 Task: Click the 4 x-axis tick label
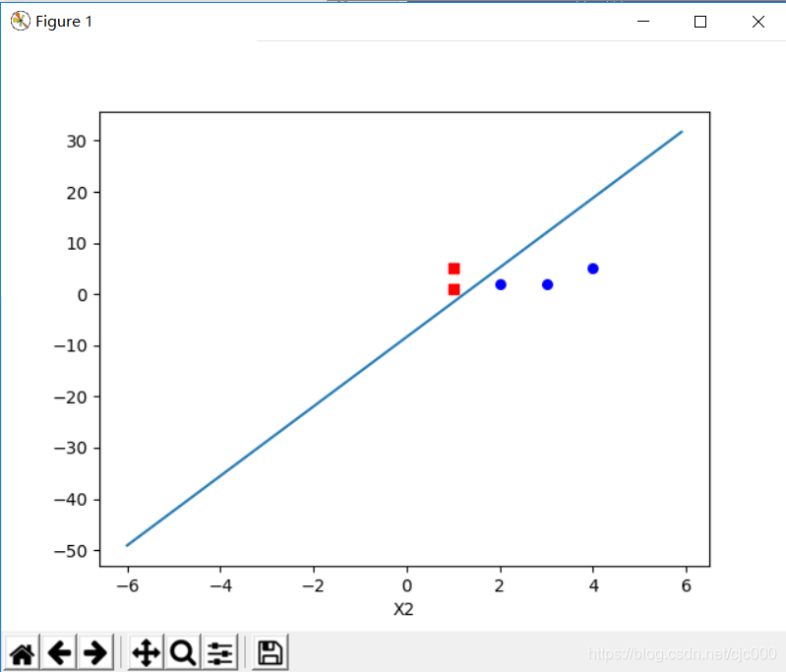[x=593, y=585]
